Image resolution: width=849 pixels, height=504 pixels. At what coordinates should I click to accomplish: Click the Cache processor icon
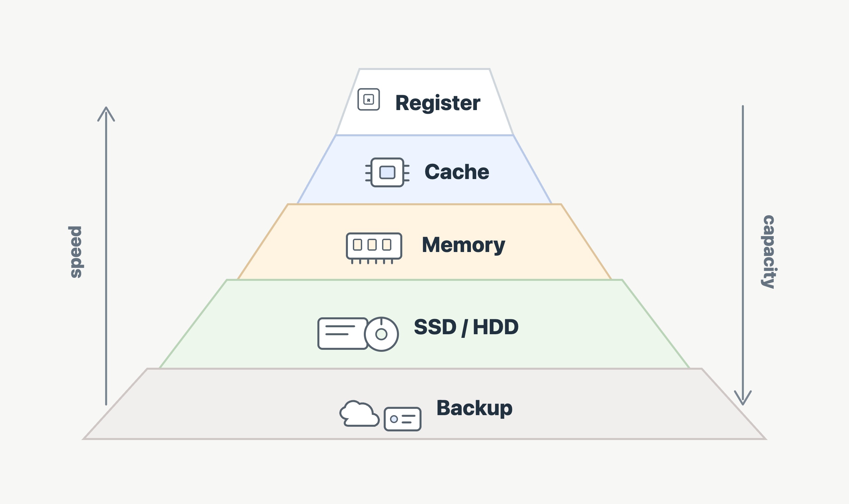[x=387, y=172]
